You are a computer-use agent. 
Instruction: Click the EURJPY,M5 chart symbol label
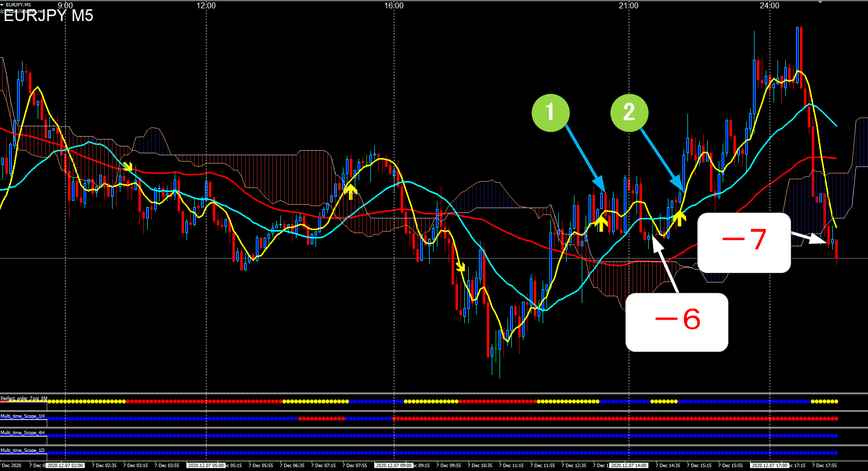click(x=18, y=5)
